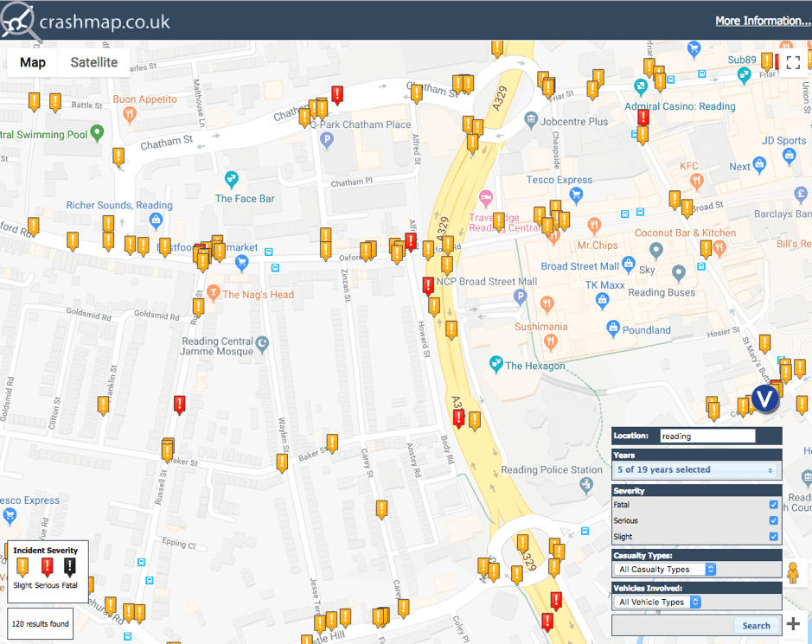812x644 pixels.
Task: Open the Years selection dropdown
Action: pos(695,469)
